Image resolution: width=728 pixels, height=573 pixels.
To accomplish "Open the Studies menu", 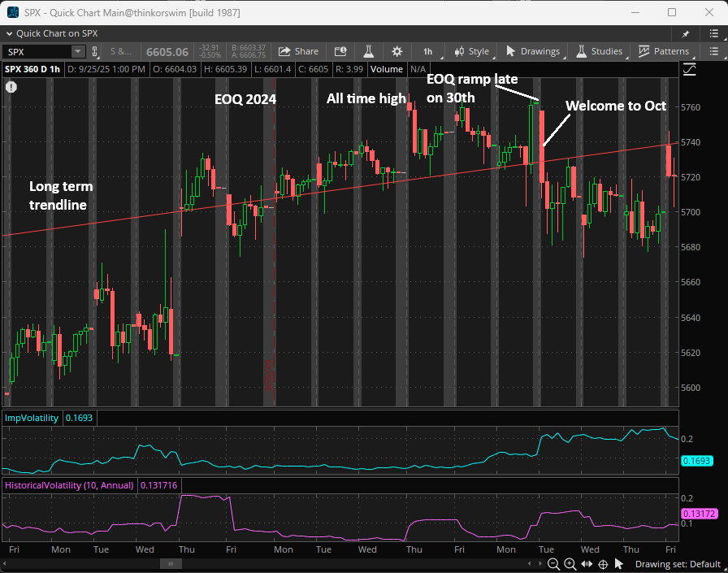I will click(600, 51).
